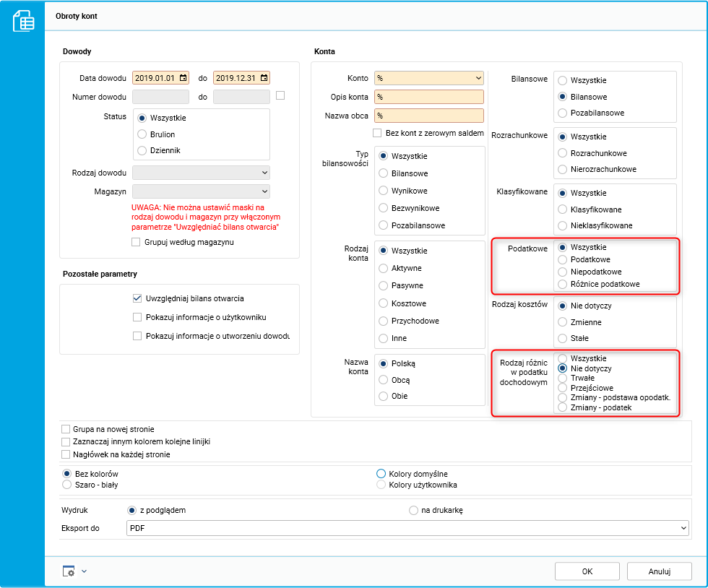The height and width of the screenshot is (588, 708).
Task: Expand the Eksport do PDF dropdown
Action: (683, 528)
